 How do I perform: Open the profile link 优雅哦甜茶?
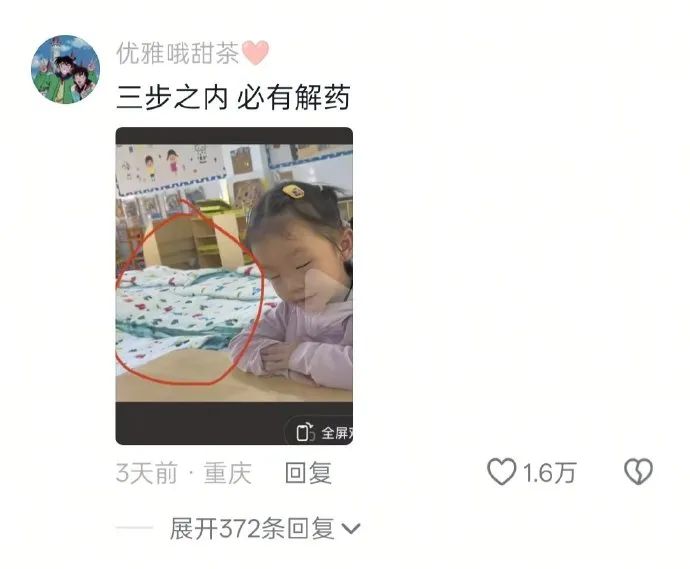point(178,53)
